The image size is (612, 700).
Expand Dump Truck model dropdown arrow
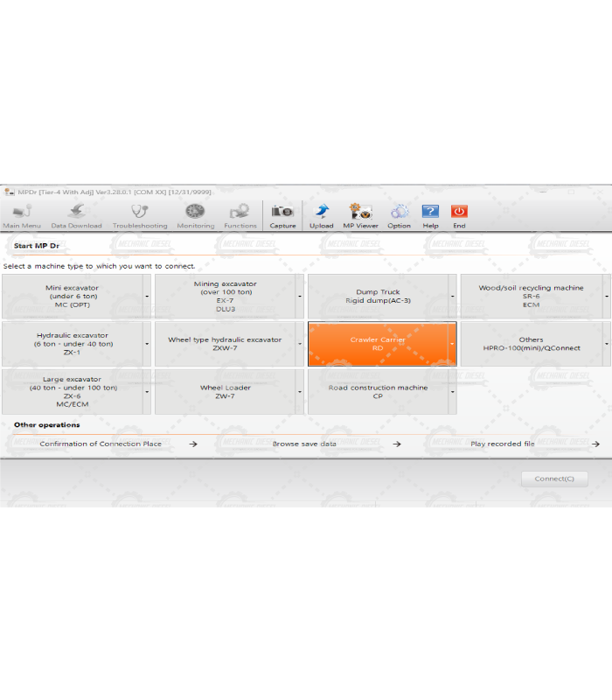pyautogui.click(x=452, y=297)
